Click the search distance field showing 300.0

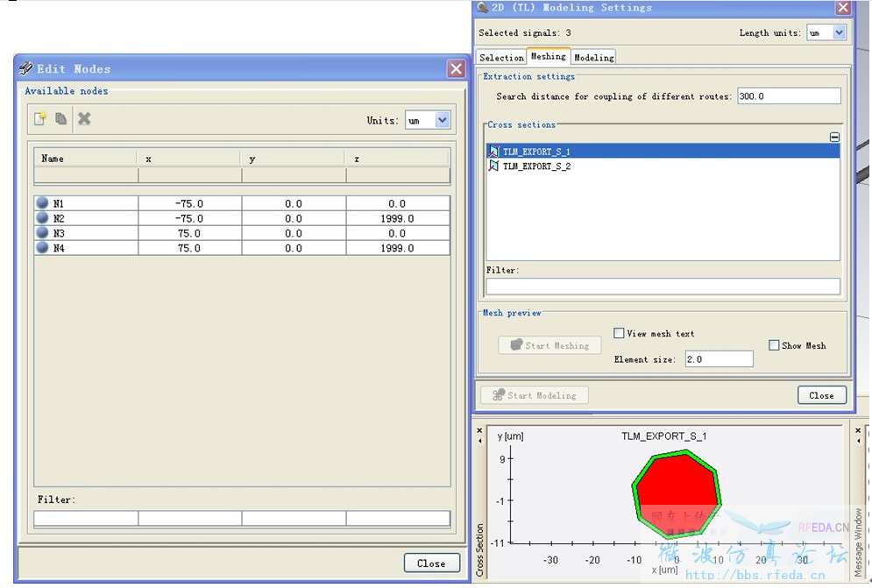[x=789, y=96]
